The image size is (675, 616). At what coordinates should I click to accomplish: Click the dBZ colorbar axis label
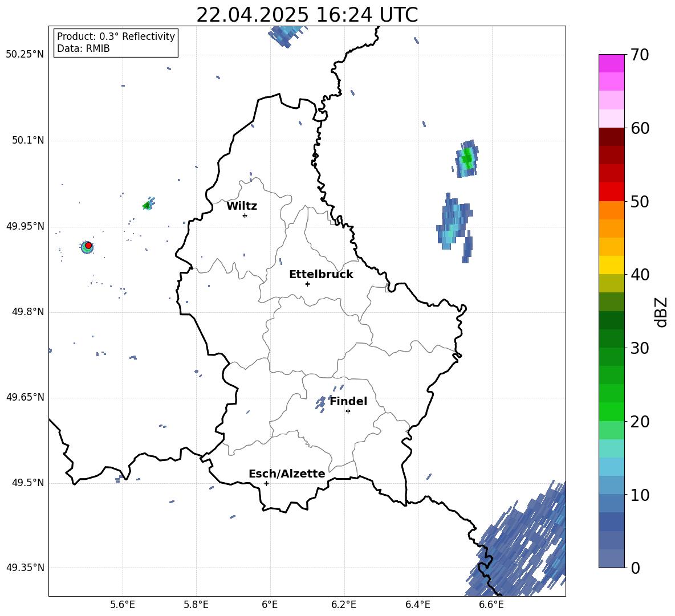click(x=662, y=312)
